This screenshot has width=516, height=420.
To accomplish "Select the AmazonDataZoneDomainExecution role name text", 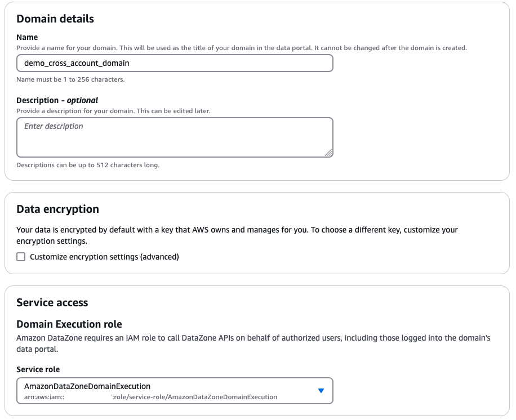I will [x=87, y=386].
